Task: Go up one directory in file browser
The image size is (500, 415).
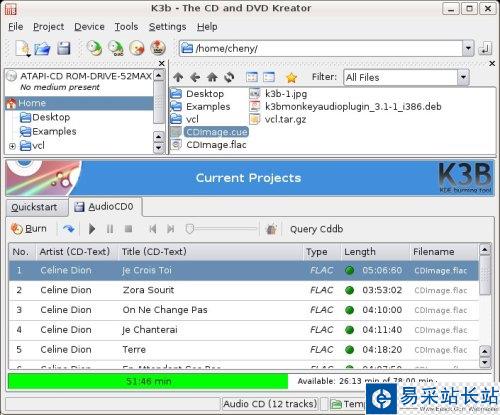Action: tap(178, 77)
